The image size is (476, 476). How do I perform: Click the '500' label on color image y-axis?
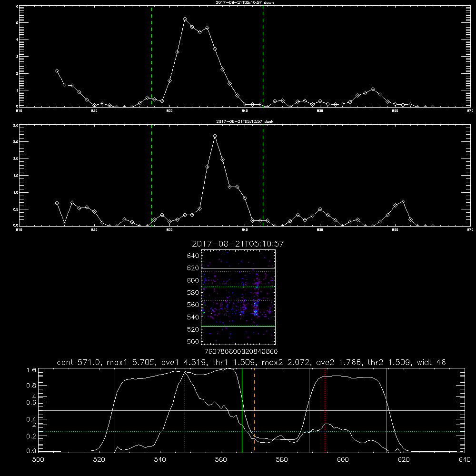pyautogui.click(x=193, y=341)
